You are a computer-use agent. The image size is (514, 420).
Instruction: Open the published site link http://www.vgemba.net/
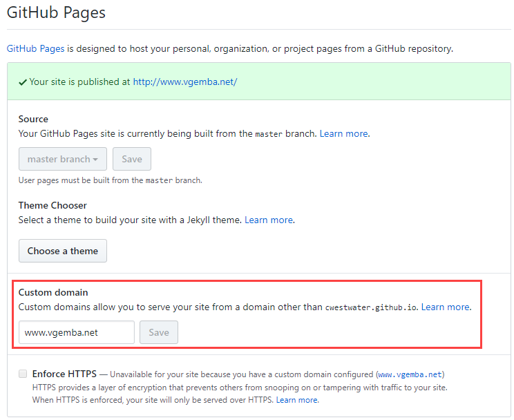tap(185, 82)
